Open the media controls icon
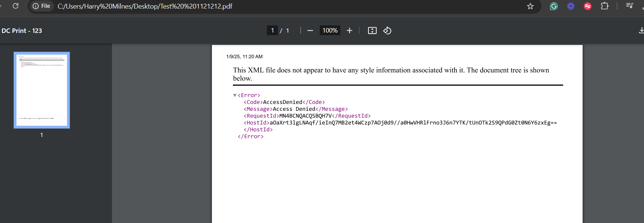Image resolution: width=644 pixels, height=223 pixels. (629, 6)
